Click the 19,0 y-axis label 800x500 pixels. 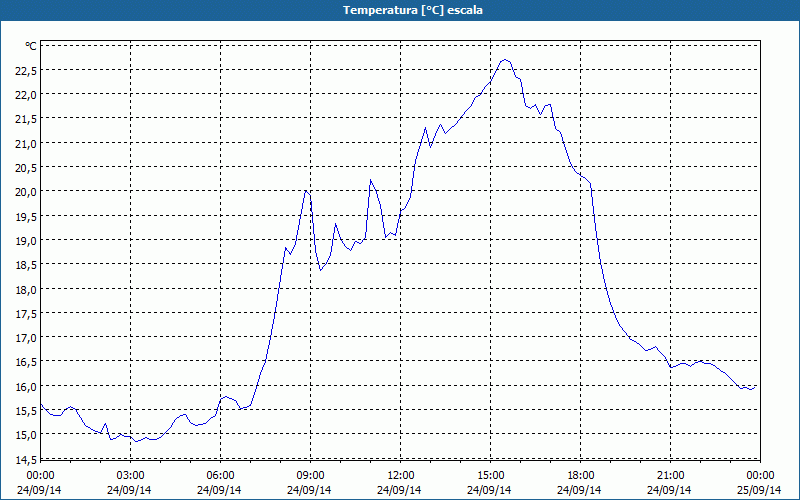pos(26,241)
